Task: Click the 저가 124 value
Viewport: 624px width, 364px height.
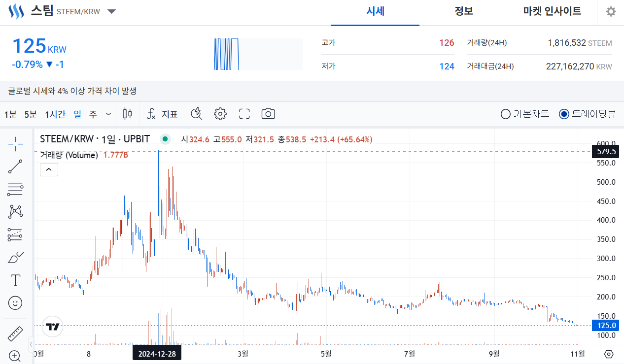Action: (x=447, y=66)
